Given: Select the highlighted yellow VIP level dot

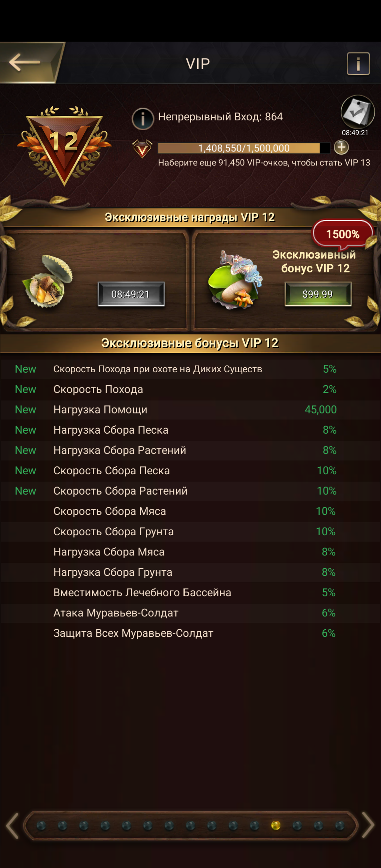Looking at the screenshot, I should (x=276, y=825).
